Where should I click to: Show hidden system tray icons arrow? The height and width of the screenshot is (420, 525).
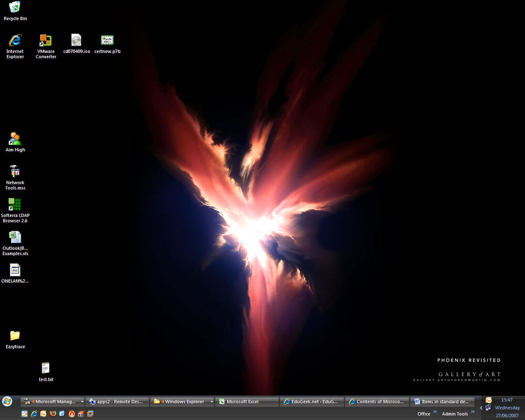(x=481, y=407)
